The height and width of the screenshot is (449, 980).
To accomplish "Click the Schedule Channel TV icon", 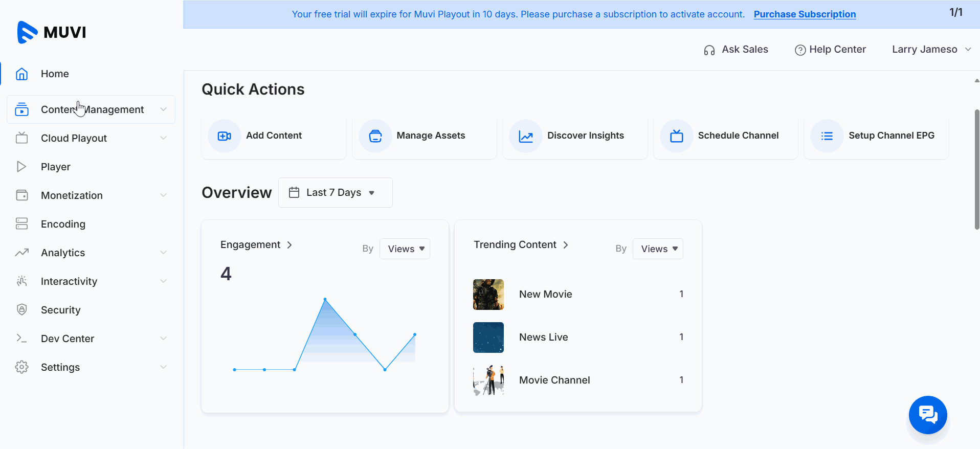I will point(676,136).
